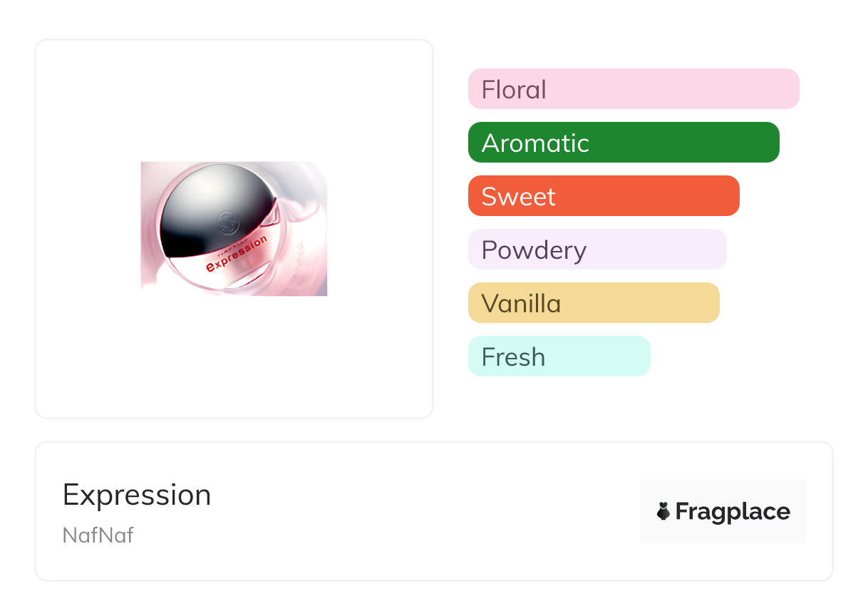
Task: Click the red Expression lettering on the bottle
Action: 237,255
